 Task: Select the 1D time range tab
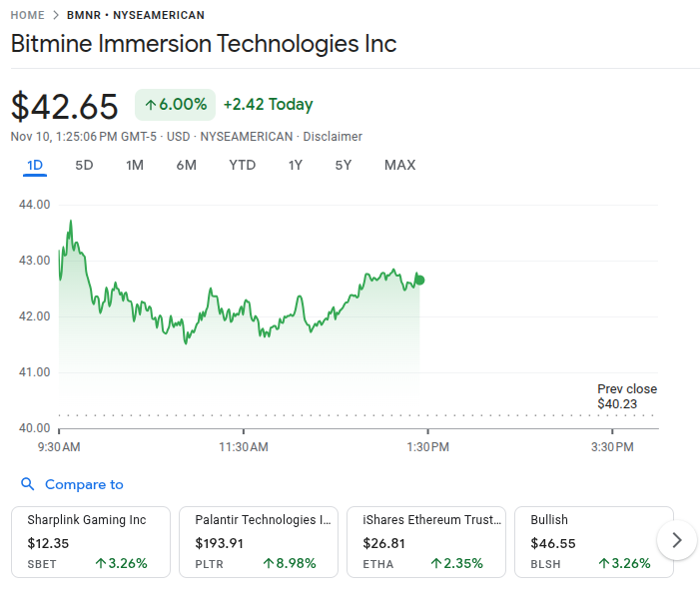coord(35,165)
